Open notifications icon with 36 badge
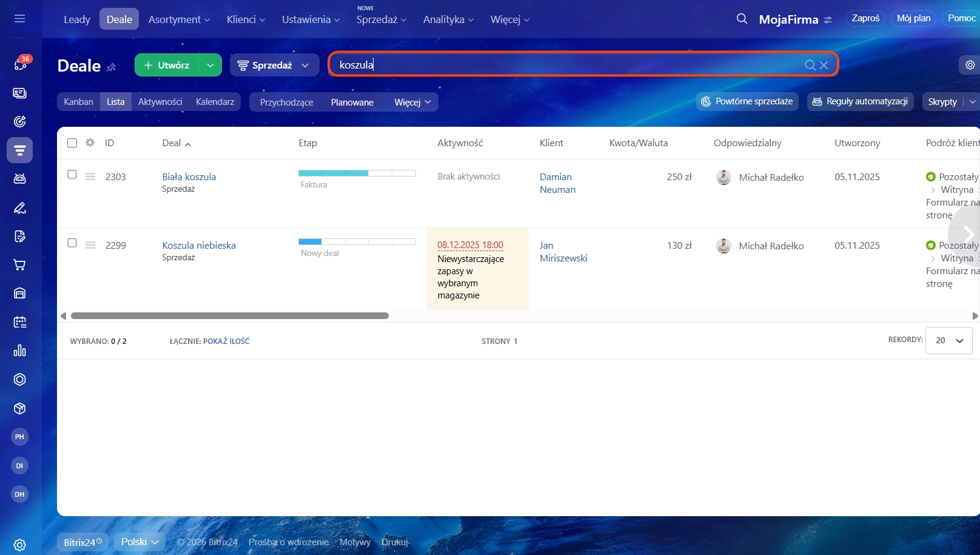Screen dimensions: 980x555 coord(20,64)
